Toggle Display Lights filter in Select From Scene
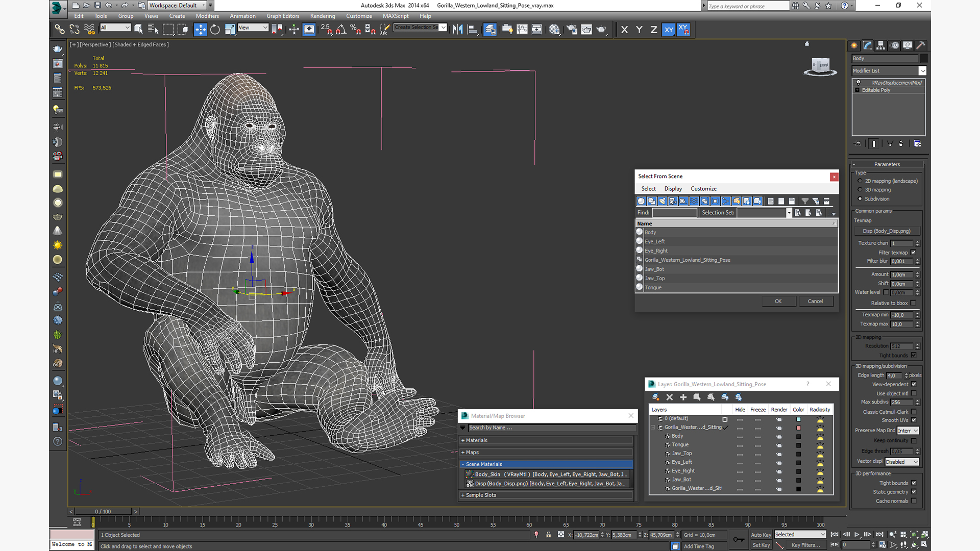 tap(663, 201)
